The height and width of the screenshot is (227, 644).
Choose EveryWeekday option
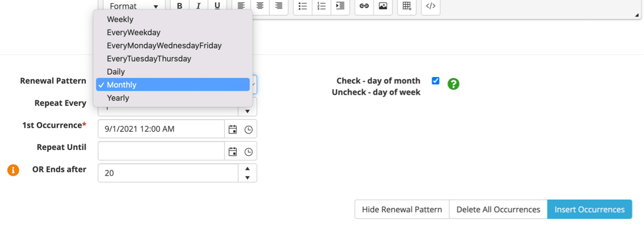(173, 32)
